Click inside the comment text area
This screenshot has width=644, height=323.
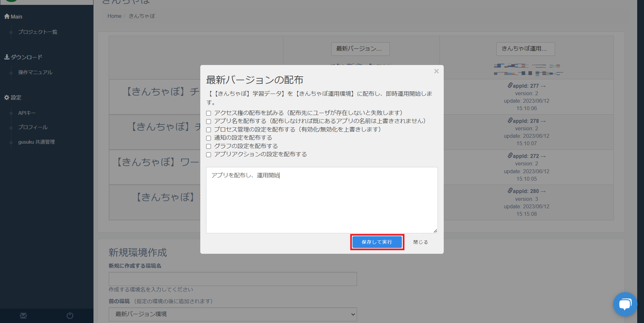click(321, 201)
